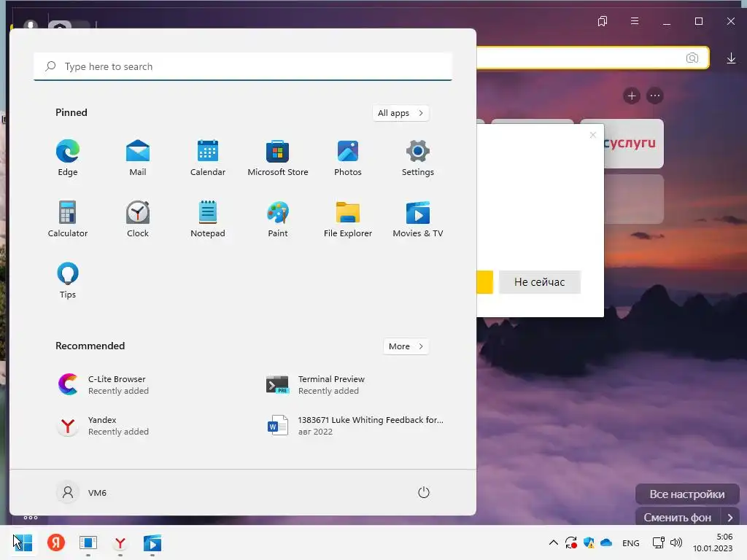This screenshot has height=560, width=747.
Task: Launch the Mail app
Action: pos(138,158)
